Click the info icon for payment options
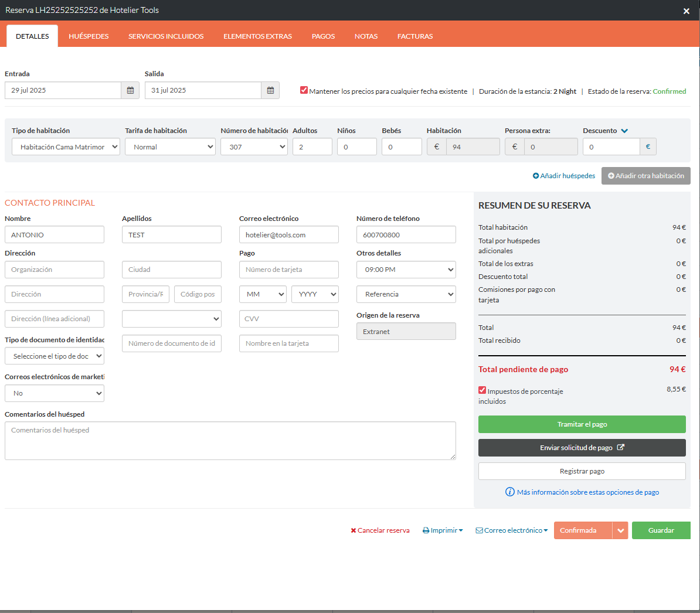 (x=509, y=492)
